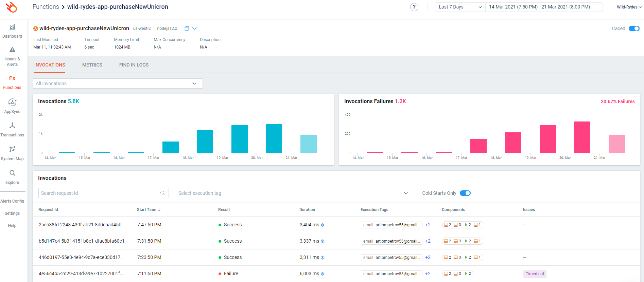Click cold start snowflake on 6,003 ms row

point(323,274)
